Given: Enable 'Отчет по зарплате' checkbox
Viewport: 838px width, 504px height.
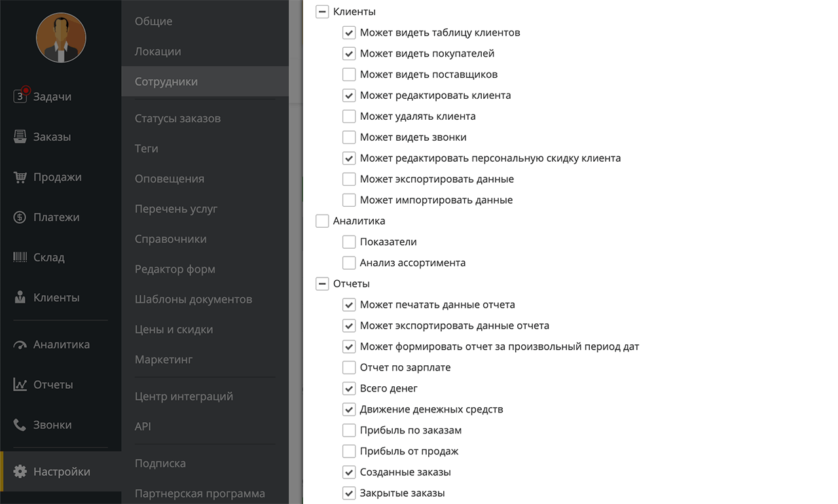Looking at the screenshot, I should (349, 367).
